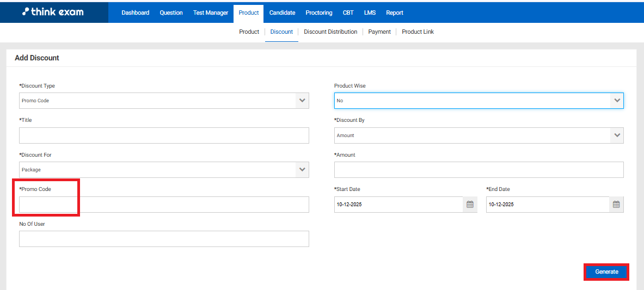Switch to the Discount Distribution tab

point(330,32)
